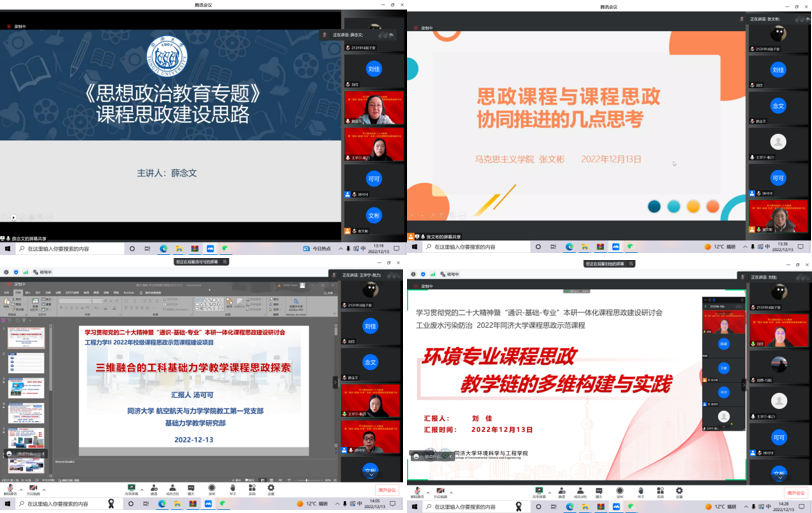
Task: Open Settings gear in bottom-left meeting toolbar
Action: pos(272,489)
